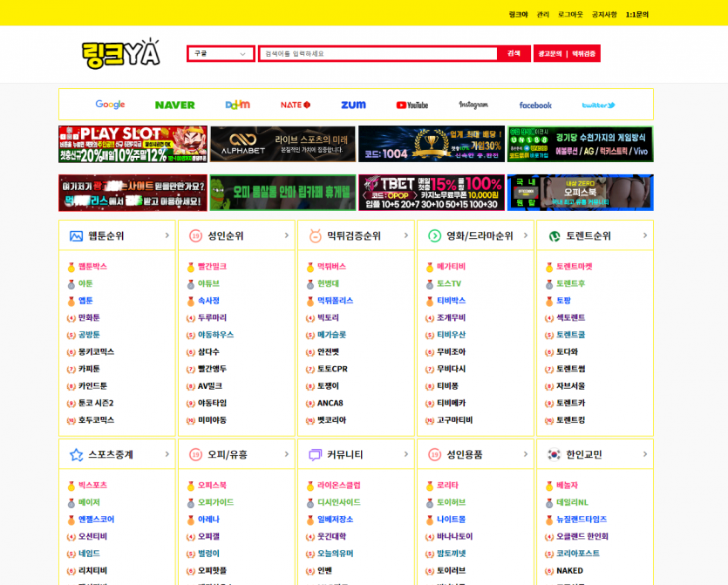728x585 pixels.
Task: Select 로그아웃 in the top menu
Action: [x=570, y=14]
